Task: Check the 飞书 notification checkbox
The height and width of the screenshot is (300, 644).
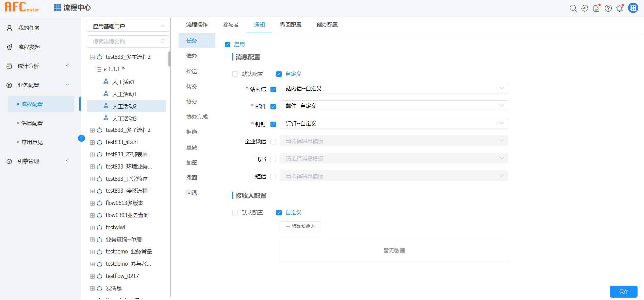Action: coord(273,159)
